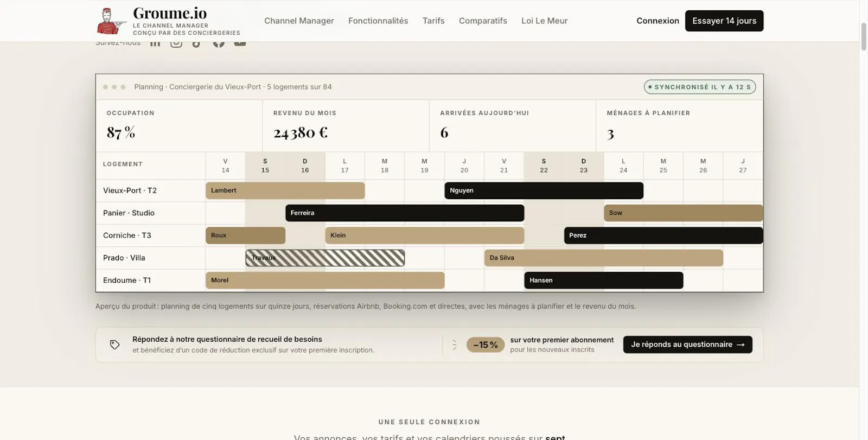Viewport: 868px width, 440px height.
Task: Click the Arrivées aujourd'hui count 6
Action: tap(444, 132)
